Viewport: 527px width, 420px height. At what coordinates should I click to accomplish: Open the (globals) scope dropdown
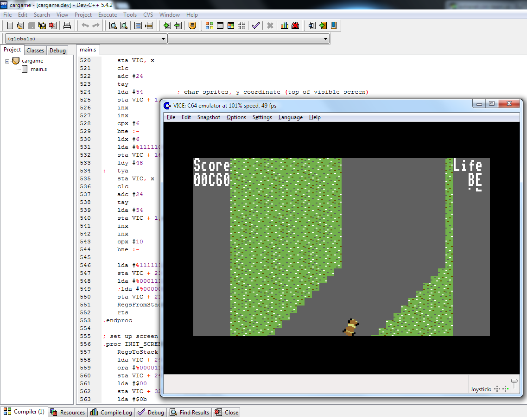(x=86, y=38)
